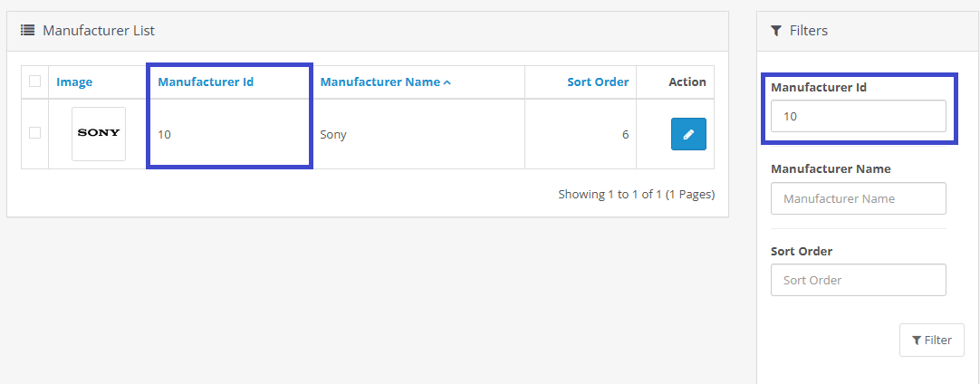The width and height of the screenshot is (980, 384).
Task: Click the Manufacturer Name filter input
Action: (x=858, y=198)
